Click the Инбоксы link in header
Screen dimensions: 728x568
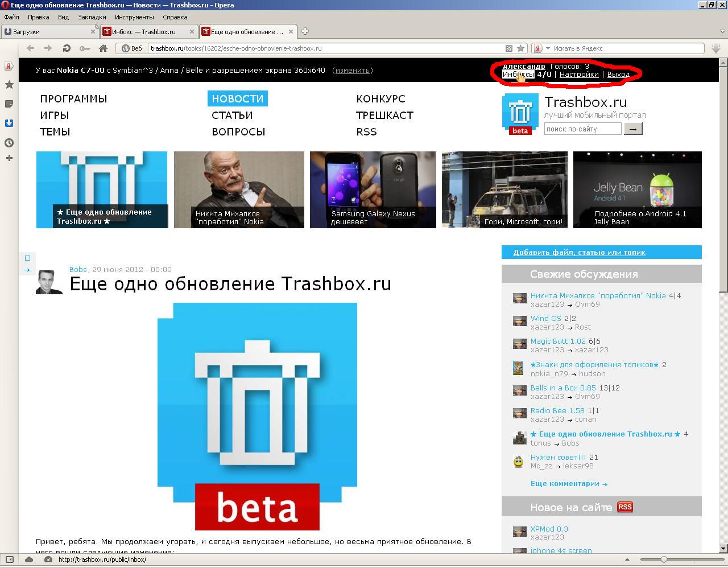coord(518,75)
